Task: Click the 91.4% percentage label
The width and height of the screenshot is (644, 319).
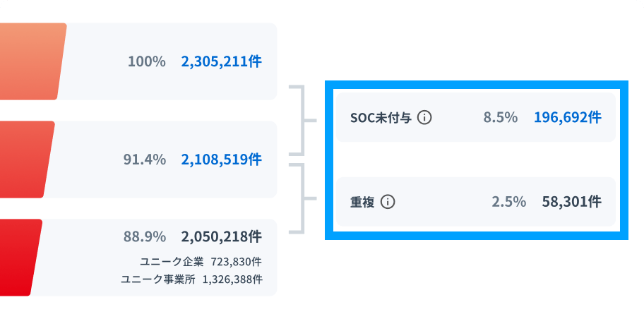Action: coord(145,159)
